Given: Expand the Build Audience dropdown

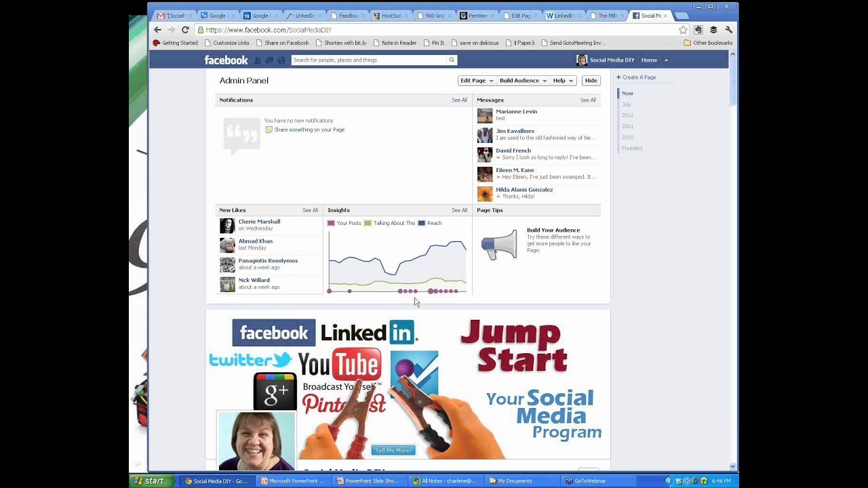Looking at the screenshot, I should coord(523,81).
